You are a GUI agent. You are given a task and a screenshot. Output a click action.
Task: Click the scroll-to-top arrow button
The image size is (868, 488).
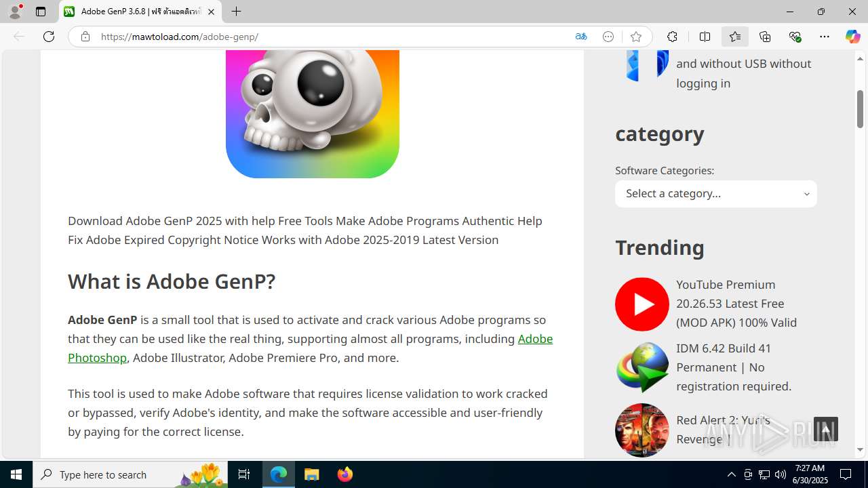[x=826, y=429]
